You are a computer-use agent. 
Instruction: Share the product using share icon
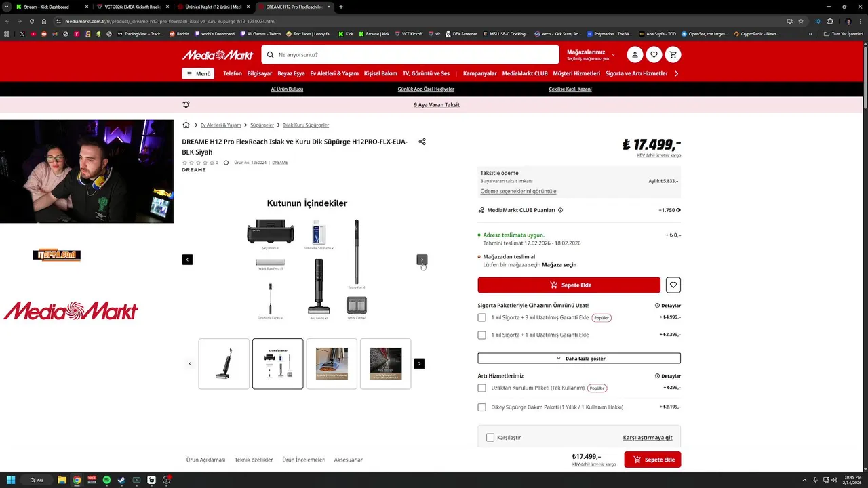(422, 142)
